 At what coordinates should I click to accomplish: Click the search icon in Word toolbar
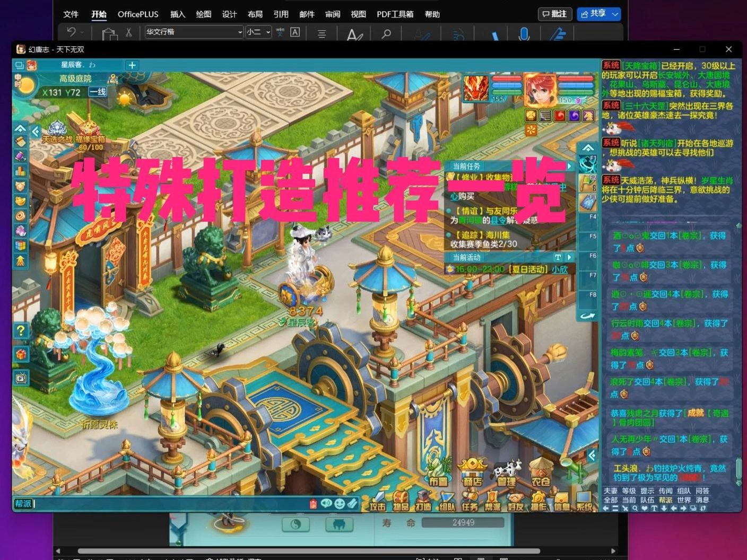[386, 34]
